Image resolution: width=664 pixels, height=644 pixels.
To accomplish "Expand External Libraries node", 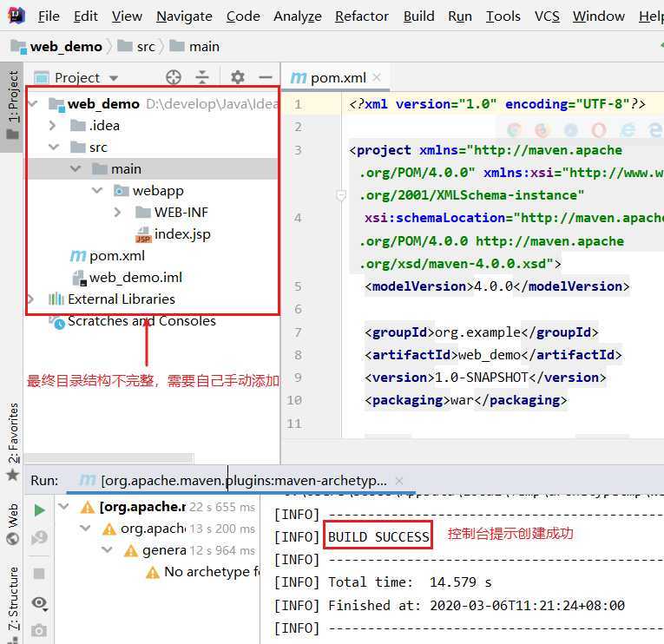I will pyautogui.click(x=30, y=299).
